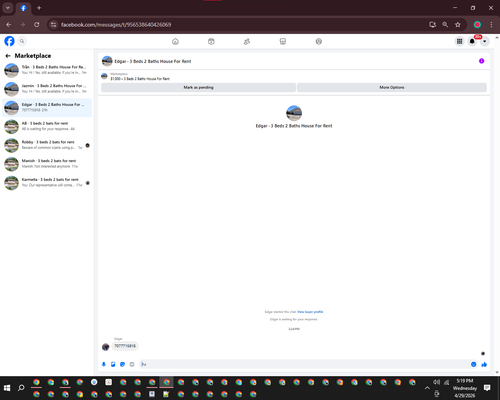Image resolution: width=500 pixels, height=400 pixels.
Task: Open GIF picker in composer
Action: 132,364
